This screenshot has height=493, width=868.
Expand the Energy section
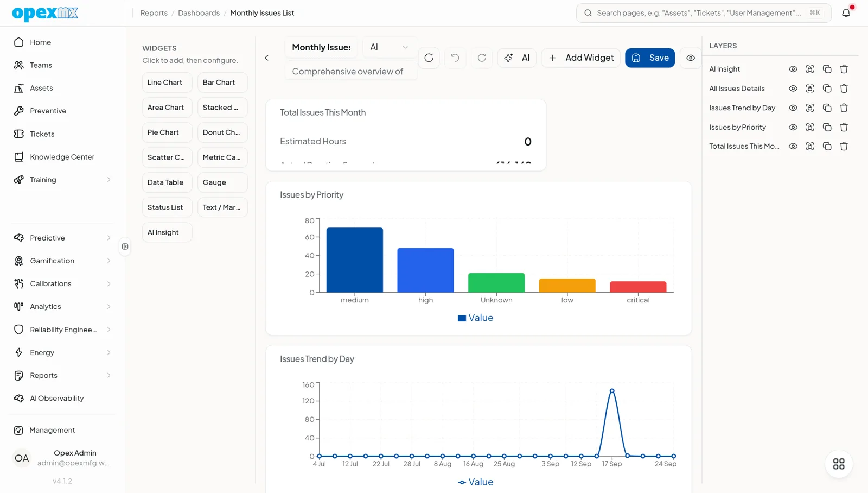click(x=62, y=352)
